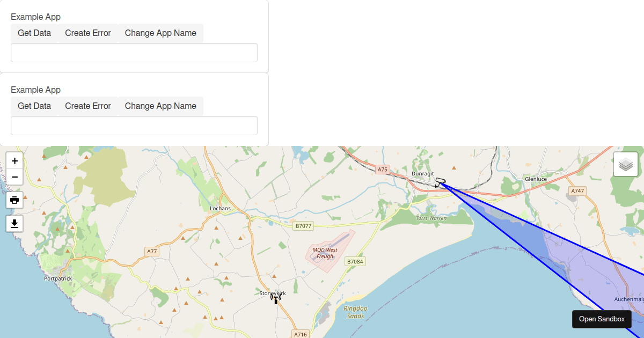Click the second Example App text field

click(x=134, y=125)
